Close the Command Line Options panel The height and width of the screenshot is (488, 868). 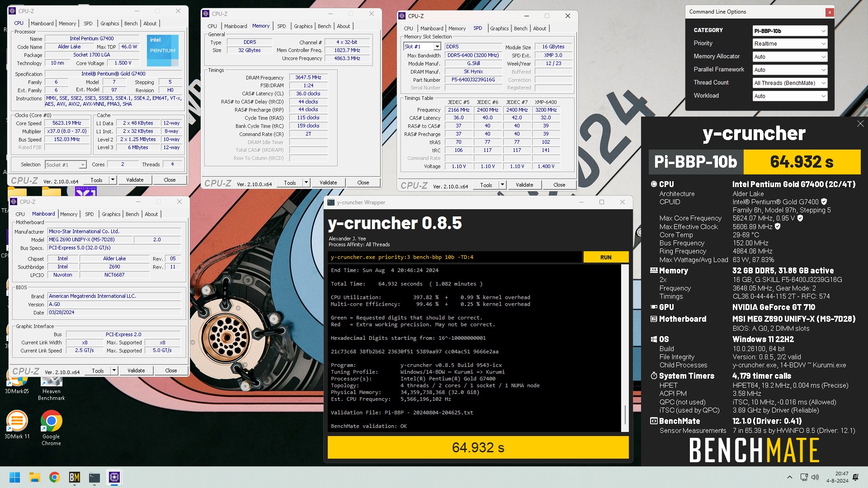pos(830,12)
